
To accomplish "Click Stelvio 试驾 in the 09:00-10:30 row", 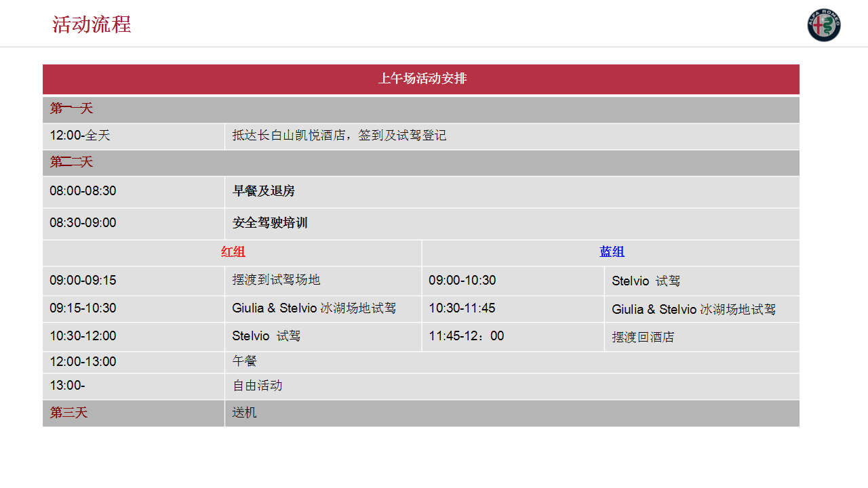I will pos(646,281).
